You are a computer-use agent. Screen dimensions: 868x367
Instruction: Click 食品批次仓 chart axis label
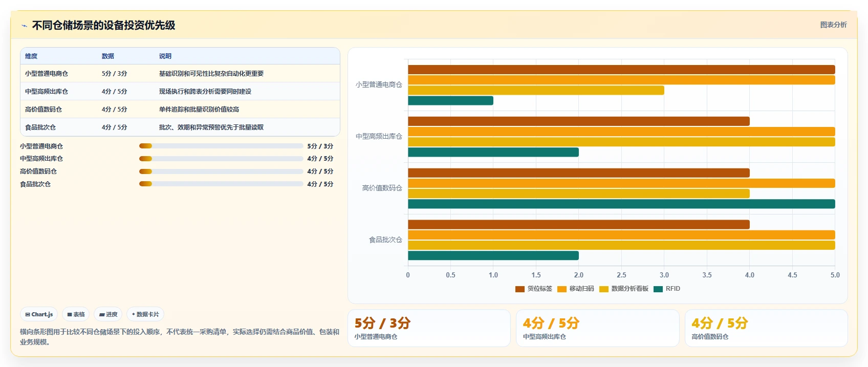click(x=385, y=240)
